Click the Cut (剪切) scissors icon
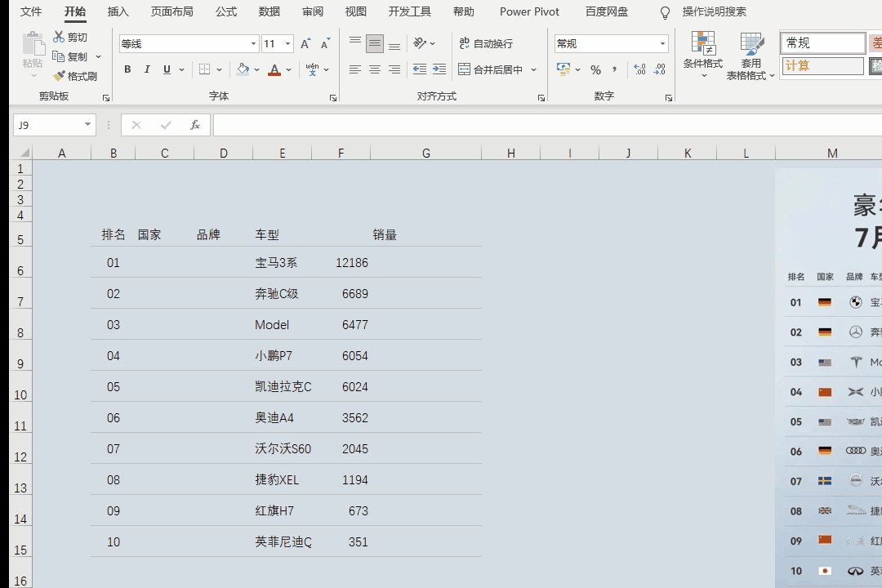This screenshot has height=588, width=882. [59, 37]
